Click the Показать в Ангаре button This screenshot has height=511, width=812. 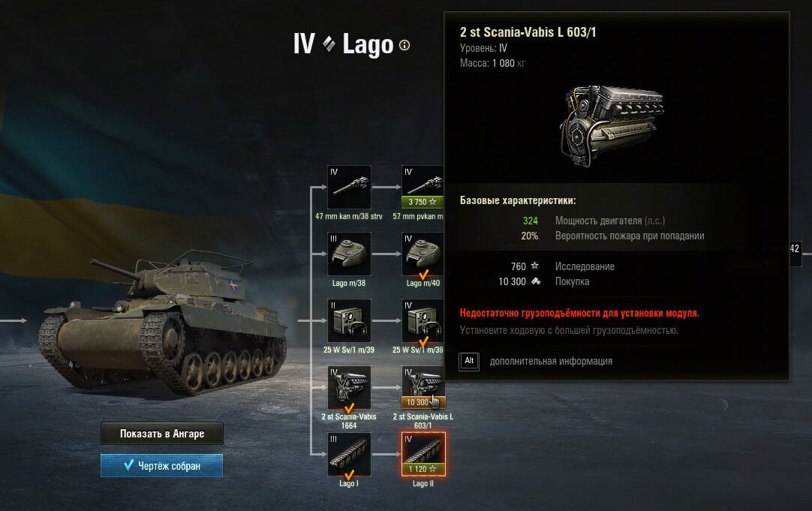pyautogui.click(x=162, y=434)
